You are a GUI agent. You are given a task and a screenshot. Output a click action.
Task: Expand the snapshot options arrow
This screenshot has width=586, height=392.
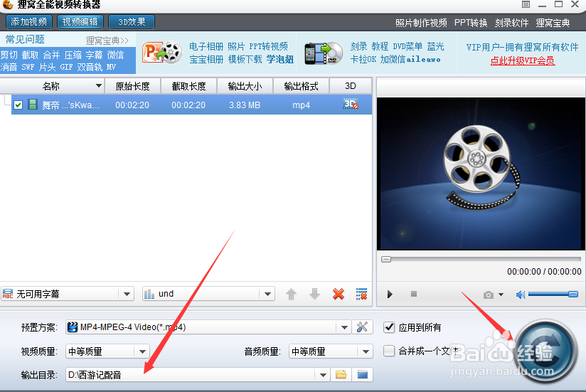coord(501,295)
